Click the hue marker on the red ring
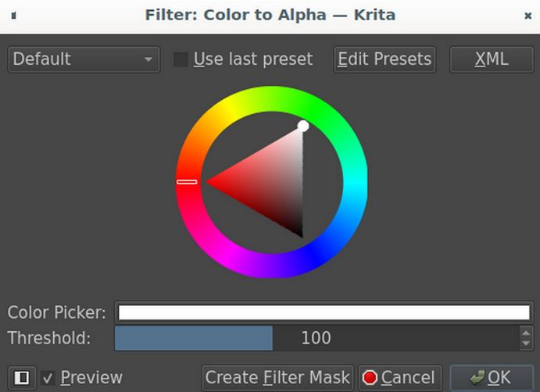The image size is (540, 392). (x=187, y=181)
